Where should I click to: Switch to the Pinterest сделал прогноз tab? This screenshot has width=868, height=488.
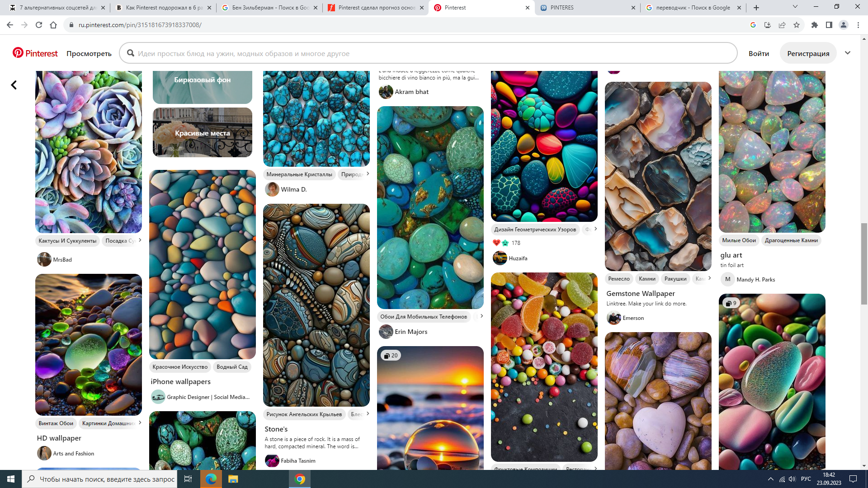(376, 8)
